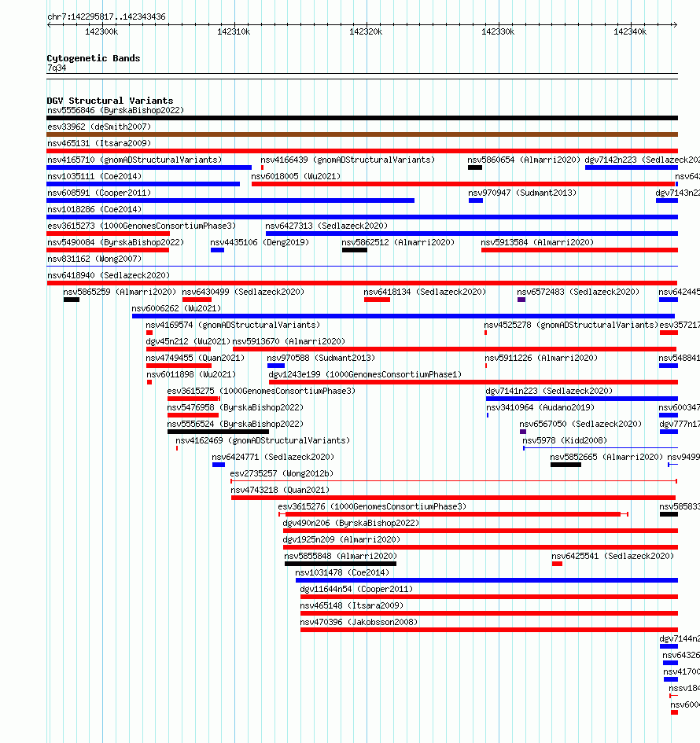Click dgv11644n54 (Cooper2011) label

356,590
